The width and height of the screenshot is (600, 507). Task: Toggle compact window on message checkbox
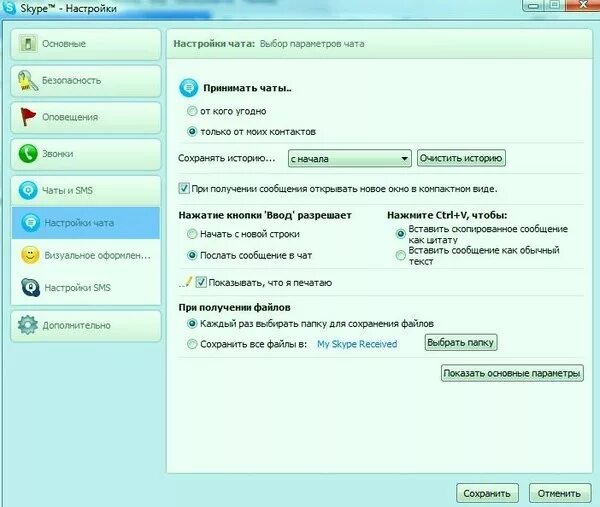184,188
